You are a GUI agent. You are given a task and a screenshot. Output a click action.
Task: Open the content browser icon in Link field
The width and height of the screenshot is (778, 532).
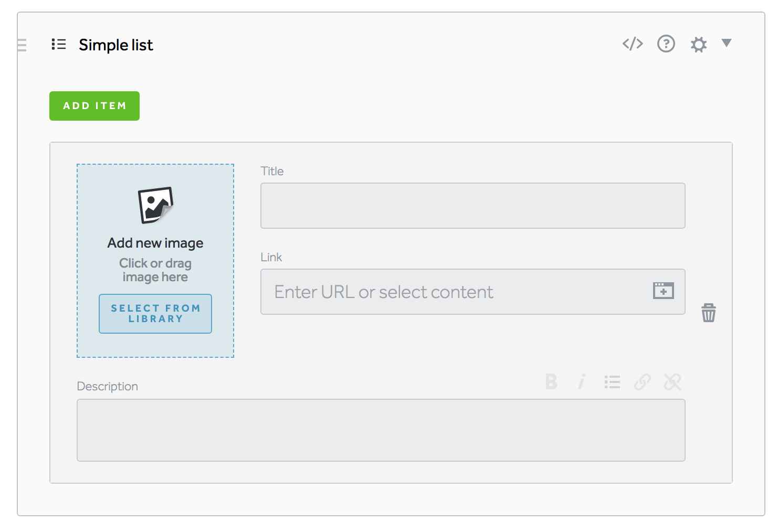[x=664, y=291]
